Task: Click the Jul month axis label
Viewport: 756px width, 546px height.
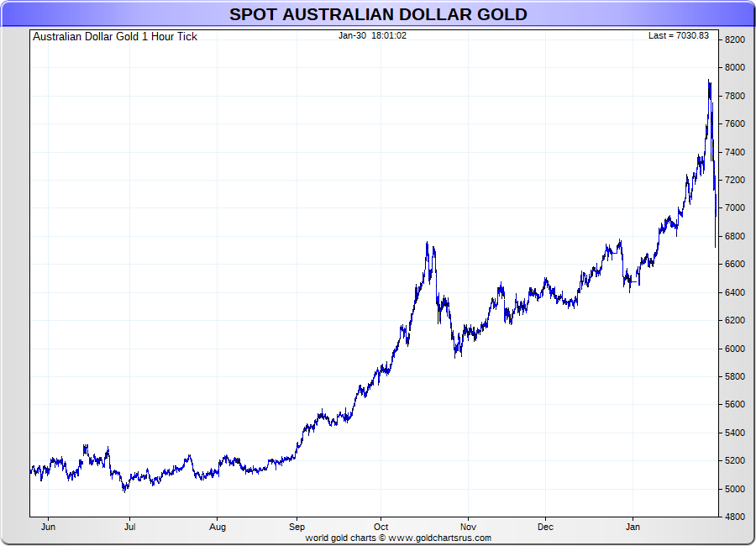Action: pos(129,527)
